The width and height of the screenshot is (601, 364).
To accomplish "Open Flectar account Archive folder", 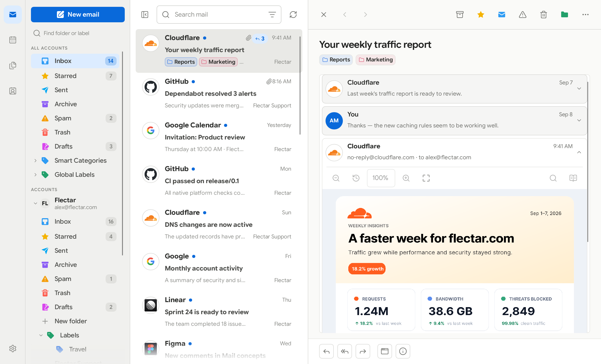I will (75, 265).
